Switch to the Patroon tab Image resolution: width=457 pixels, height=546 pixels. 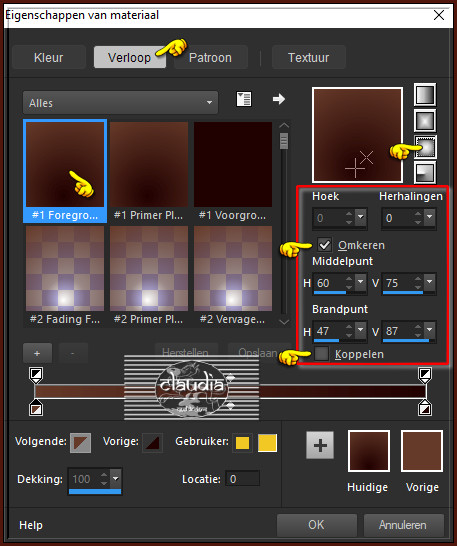[x=210, y=57]
